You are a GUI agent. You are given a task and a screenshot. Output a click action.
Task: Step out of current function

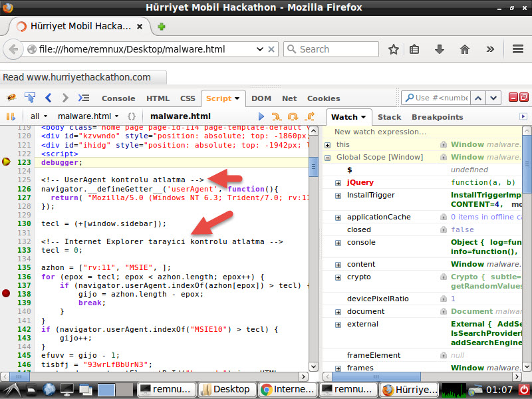click(x=309, y=116)
